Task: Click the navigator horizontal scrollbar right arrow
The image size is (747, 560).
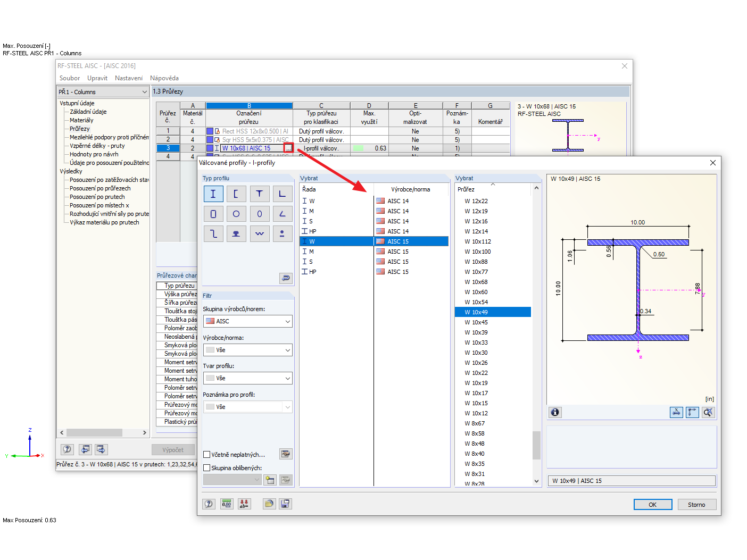Action: [x=144, y=433]
